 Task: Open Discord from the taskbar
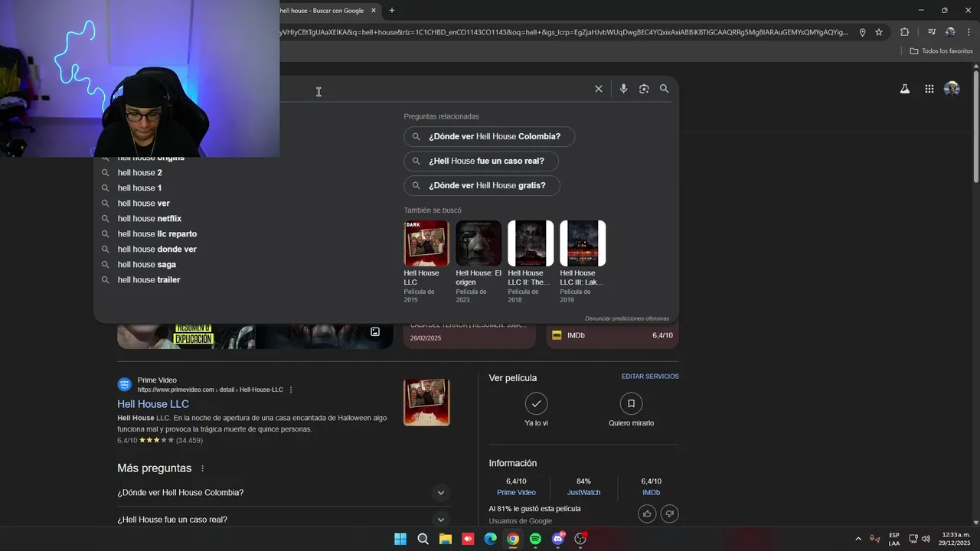coord(558,539)
